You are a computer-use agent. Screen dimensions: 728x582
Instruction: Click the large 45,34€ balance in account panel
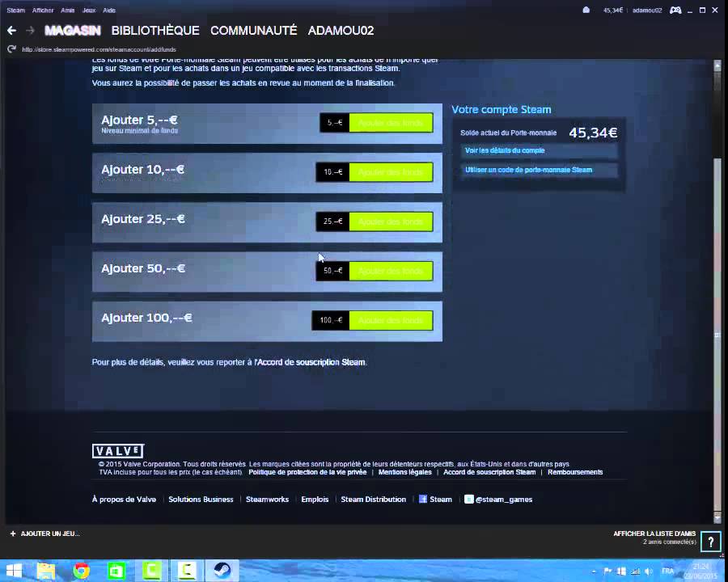pos(593,133)
